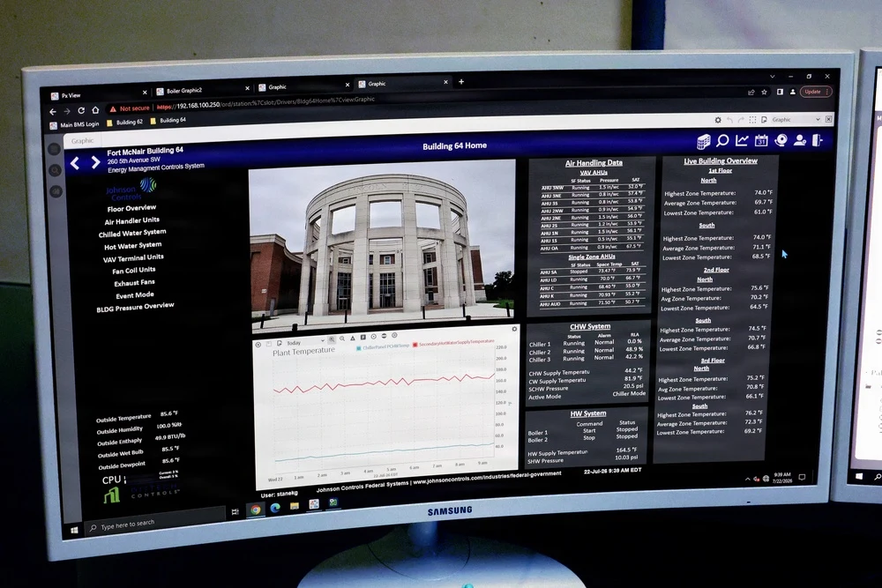The height and width of the screenshot is (588, 882).
Task: Switch to the Boiler Graphic2 browser tab
Action: coord(203,90)
